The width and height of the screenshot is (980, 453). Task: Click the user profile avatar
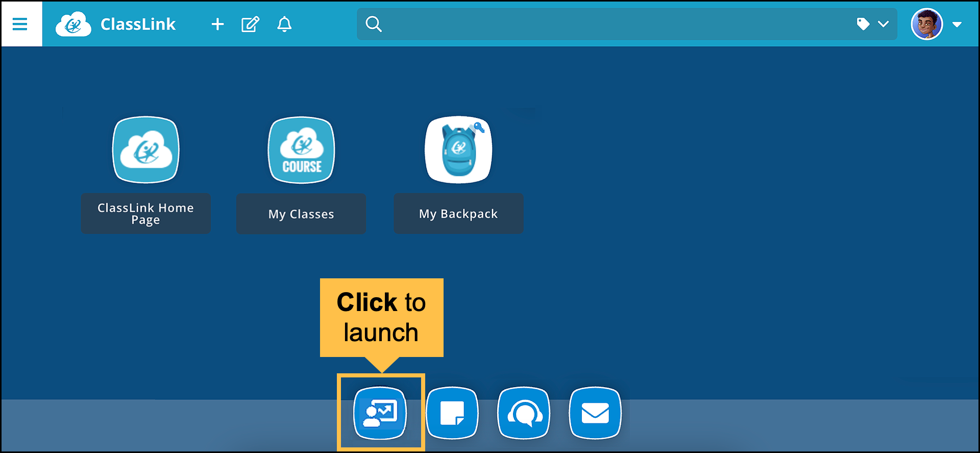click(x=926, y=24)
